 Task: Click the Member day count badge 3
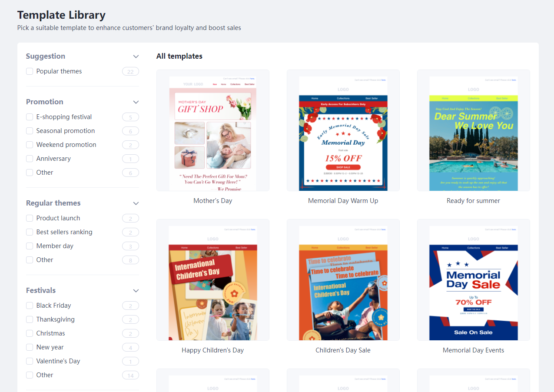pos(130,246)
